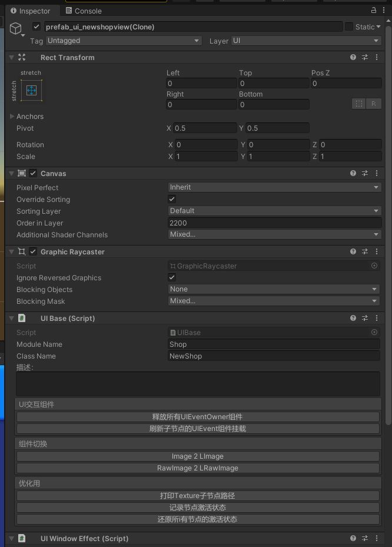392x547 pixels.
Task: Open UI Base script help icon
Action: (x=353, y=318)
